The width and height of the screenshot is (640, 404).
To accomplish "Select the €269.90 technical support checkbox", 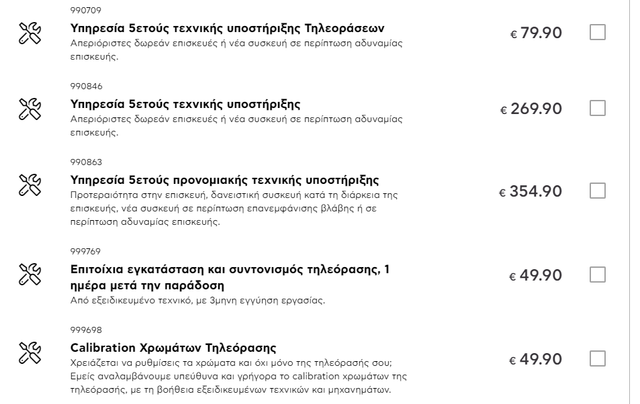I will [598, 108].
